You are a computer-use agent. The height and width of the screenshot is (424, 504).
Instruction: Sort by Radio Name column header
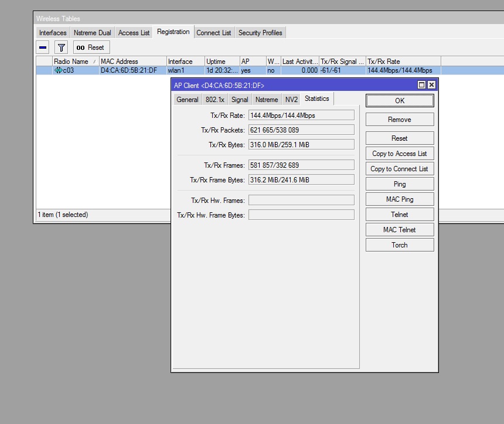click(76, 62)
